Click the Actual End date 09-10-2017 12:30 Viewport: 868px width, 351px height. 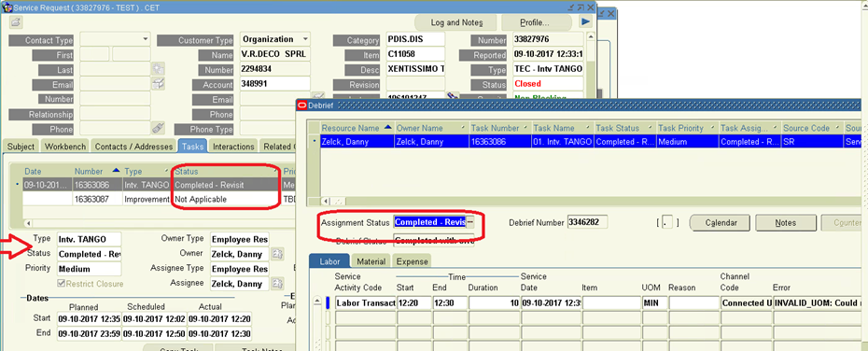pyautogui.click(x=219, y=334)
